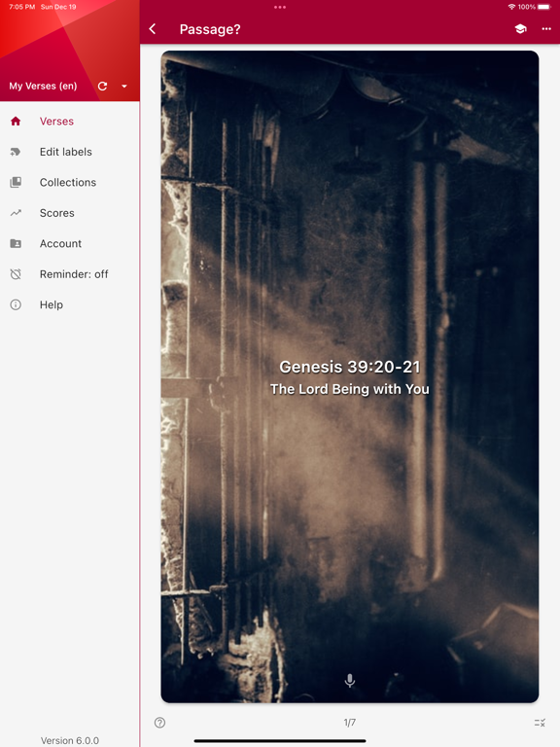Click the library icon beside Collections
Screen dimensions: 560x747
[x=16, y=182]
